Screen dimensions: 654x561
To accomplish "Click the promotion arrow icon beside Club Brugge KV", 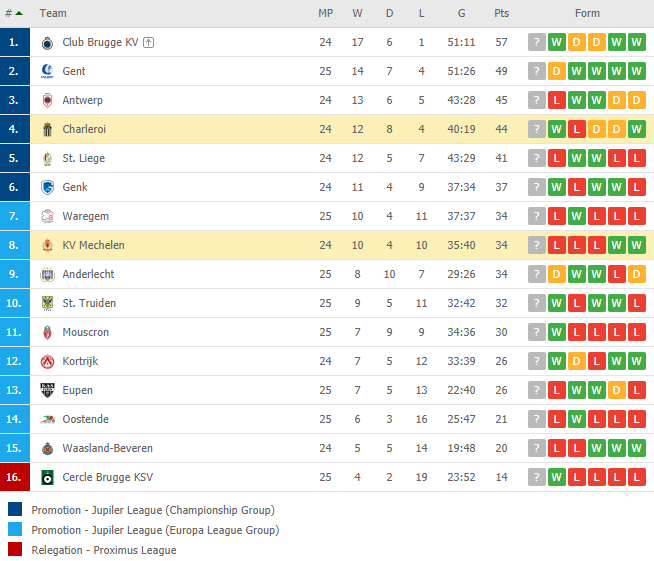I will pyautogui.click(x=148, y=42).
